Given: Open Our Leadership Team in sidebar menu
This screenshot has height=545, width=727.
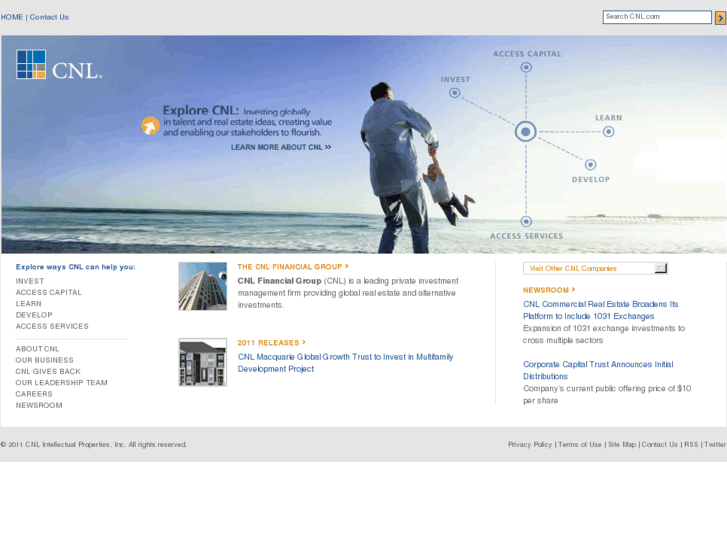Looking at the screenshot, I should [61, 383].
